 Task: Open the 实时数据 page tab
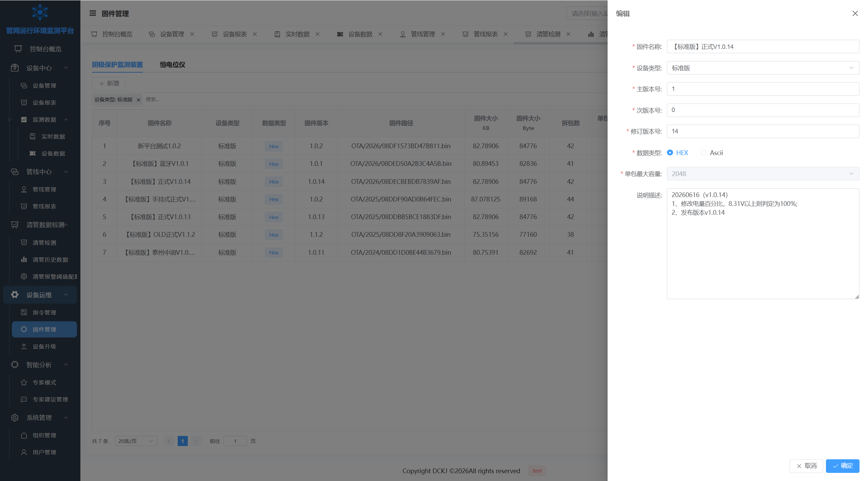297,34
